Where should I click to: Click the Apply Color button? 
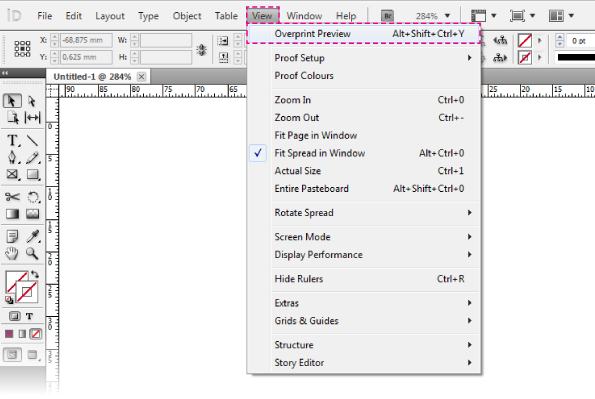(9, 334)
